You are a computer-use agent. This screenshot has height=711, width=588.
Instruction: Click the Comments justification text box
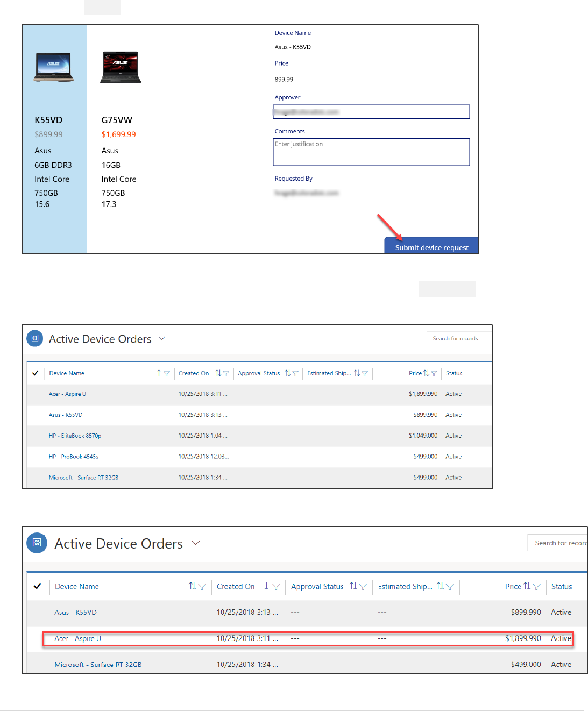click(371, 152)
